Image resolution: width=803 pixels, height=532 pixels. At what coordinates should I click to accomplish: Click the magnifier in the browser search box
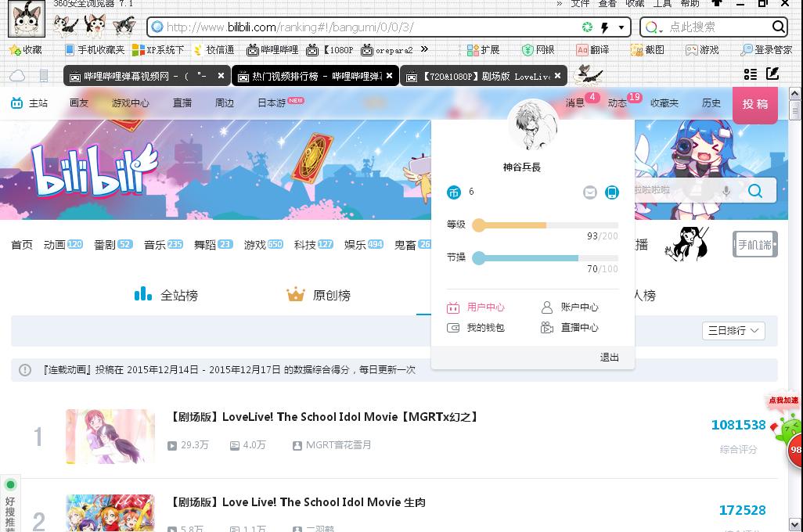click(778, 27)
